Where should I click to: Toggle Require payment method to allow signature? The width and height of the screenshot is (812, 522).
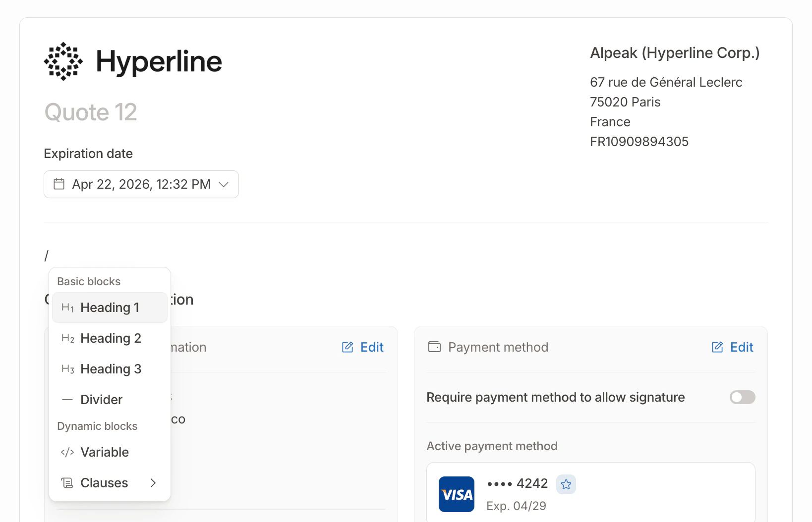point(742,397)
